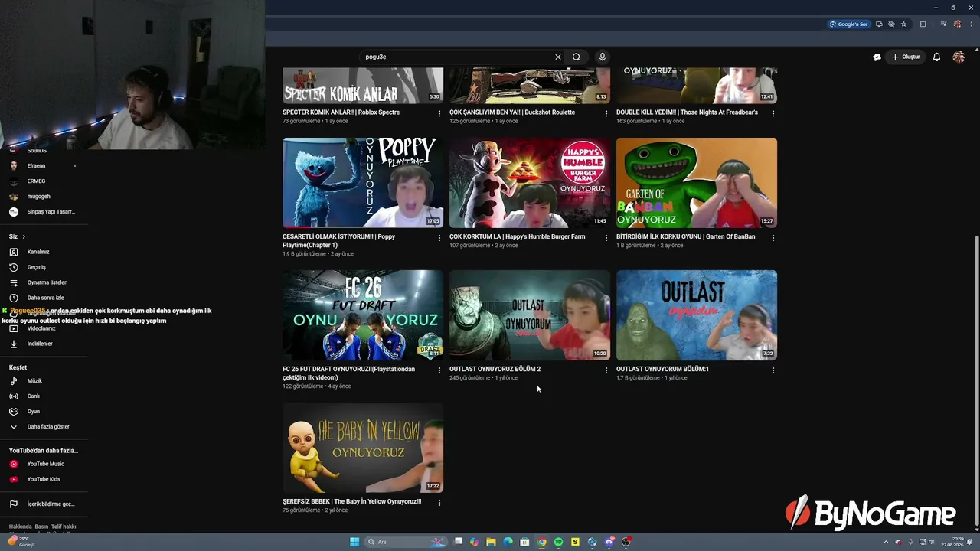Open Discord from the taskbar
Screen dimensions: 980x551
(609, 542)
